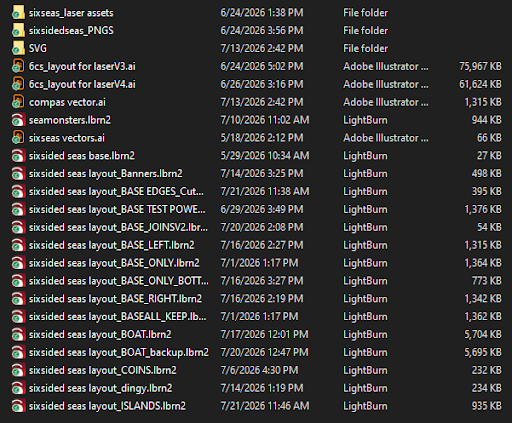Select sixsided seas layout_BASE_RIGHT.lbrn2 file name
The width and height of the screenshot is (512, 423).
click(115, 299)
